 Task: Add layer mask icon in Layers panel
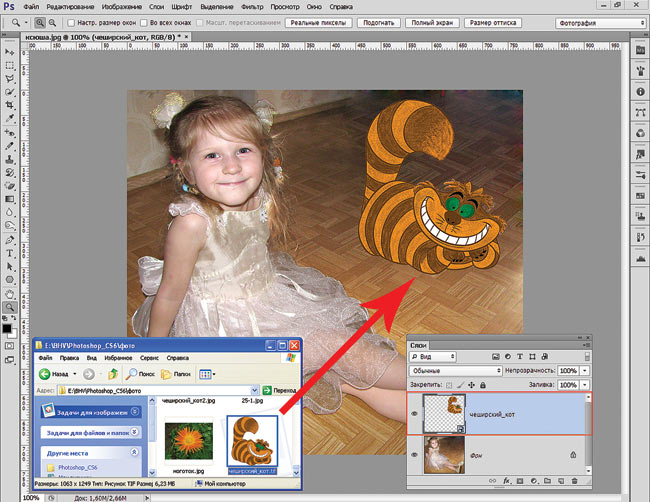coord(520,481)
